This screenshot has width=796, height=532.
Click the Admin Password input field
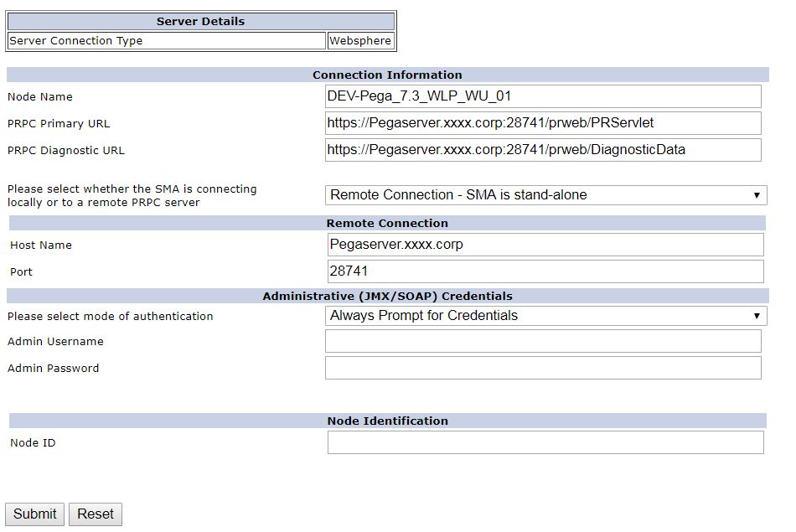click(543, 368)
